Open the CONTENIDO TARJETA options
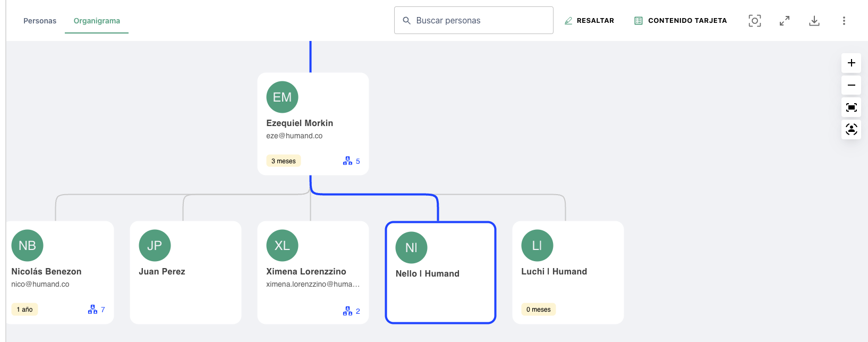 pos(680,21)
